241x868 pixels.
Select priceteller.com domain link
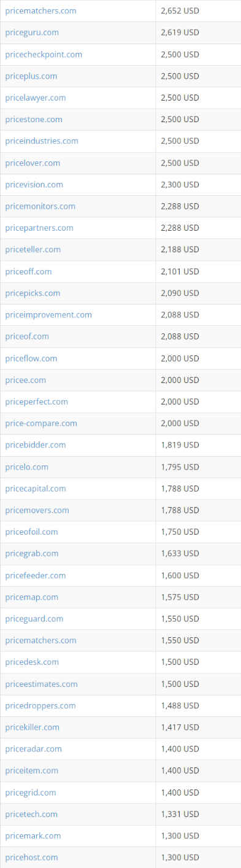pyautogui.click(x=33, y=249)
